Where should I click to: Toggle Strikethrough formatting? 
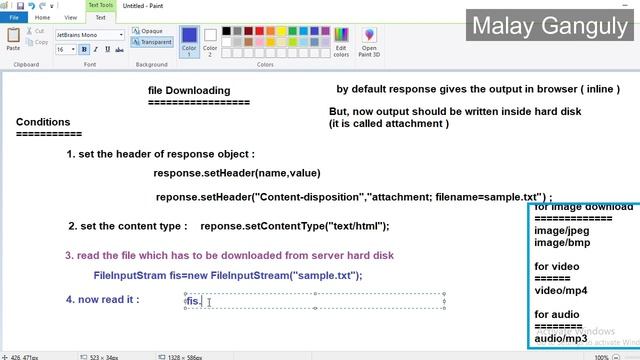[119, 49]
